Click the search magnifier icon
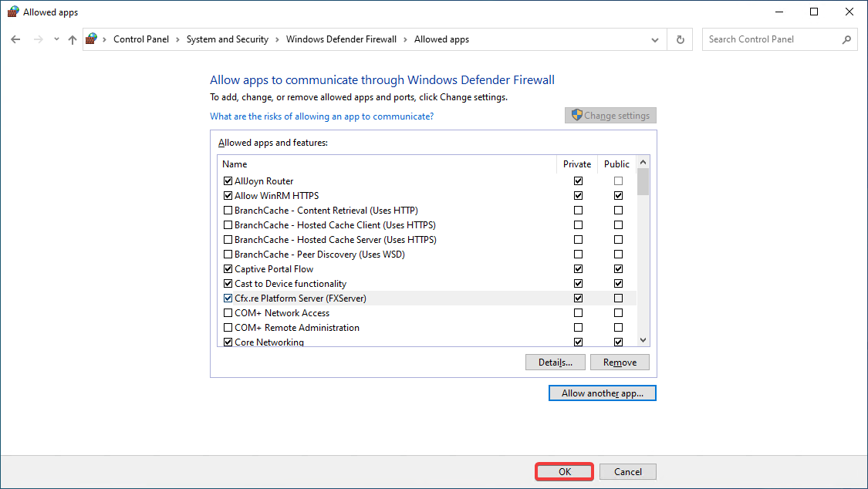 (846, 39)
